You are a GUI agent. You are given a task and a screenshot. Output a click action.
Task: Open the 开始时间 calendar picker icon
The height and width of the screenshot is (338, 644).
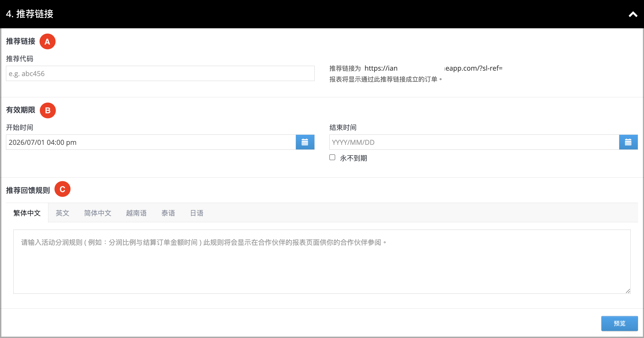tap(305, 142)
